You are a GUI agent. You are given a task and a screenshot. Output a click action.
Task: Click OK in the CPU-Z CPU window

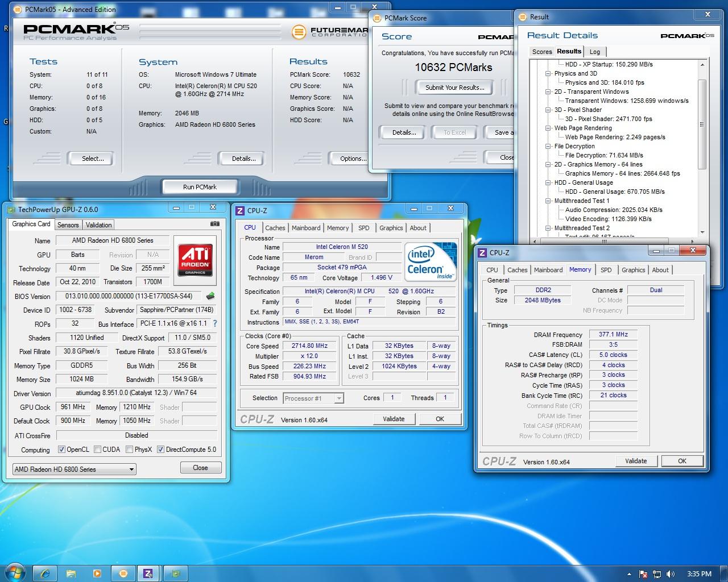pos(440,419)
